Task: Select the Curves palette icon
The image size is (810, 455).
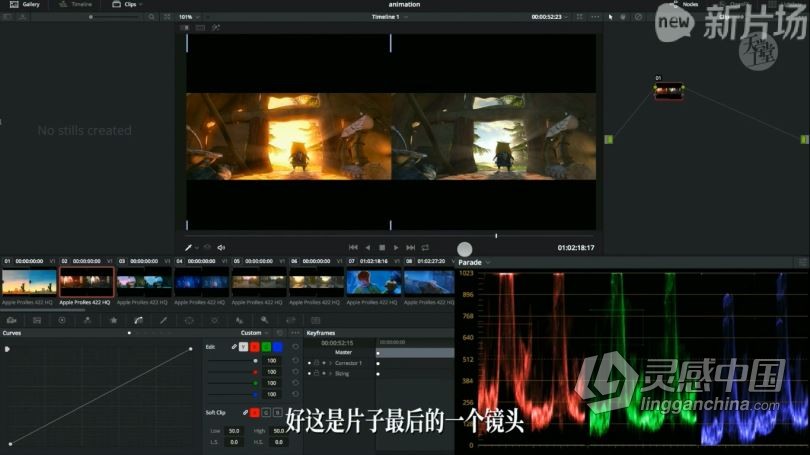Action: click(x=138, y=320)
